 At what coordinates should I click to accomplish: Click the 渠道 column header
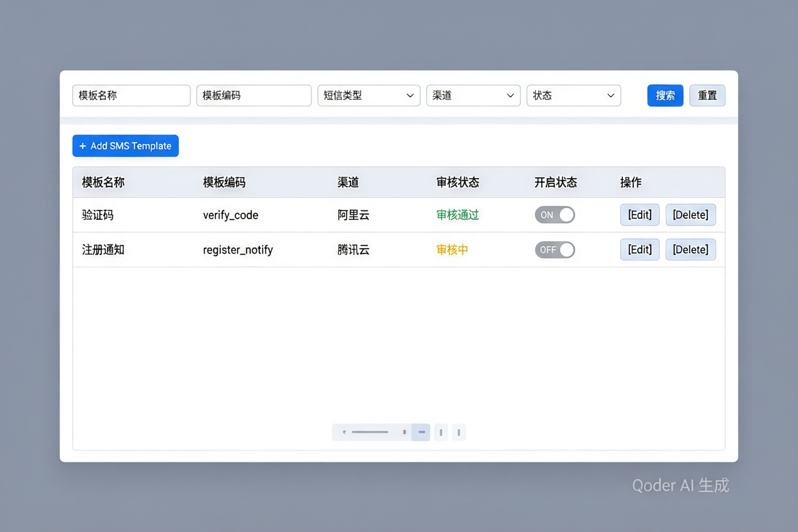tap(348, 182)
